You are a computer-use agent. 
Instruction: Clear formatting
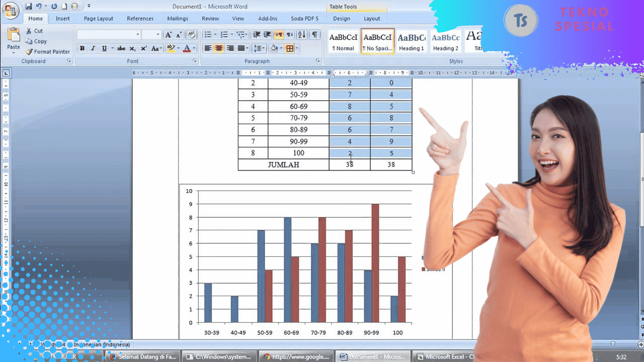[x=191, y=35]
